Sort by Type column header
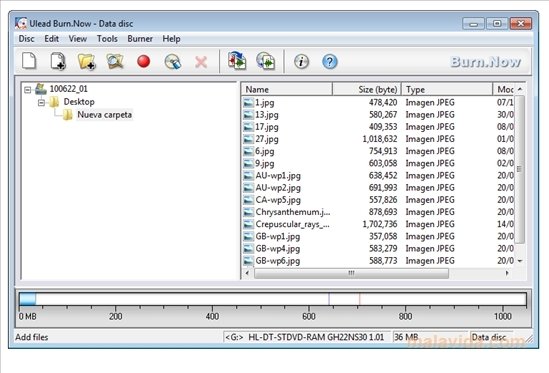Viewport: 549px width, 373px height. pyautogui.click(x=446, y=89)
